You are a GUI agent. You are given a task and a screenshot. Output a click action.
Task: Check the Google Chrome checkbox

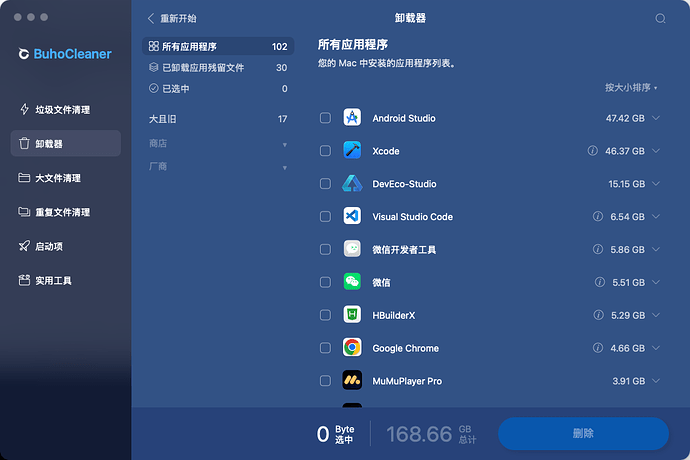click(325, 348)
